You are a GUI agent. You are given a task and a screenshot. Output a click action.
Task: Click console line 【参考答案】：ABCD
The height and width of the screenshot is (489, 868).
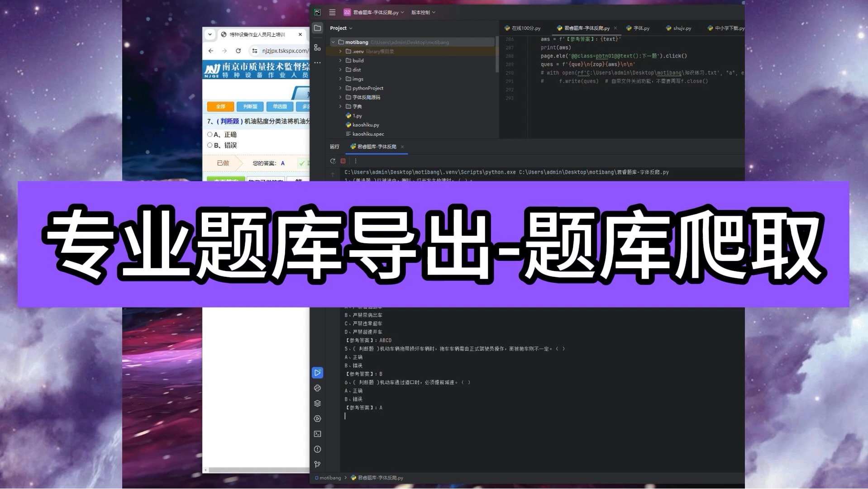tap(368, 340)
